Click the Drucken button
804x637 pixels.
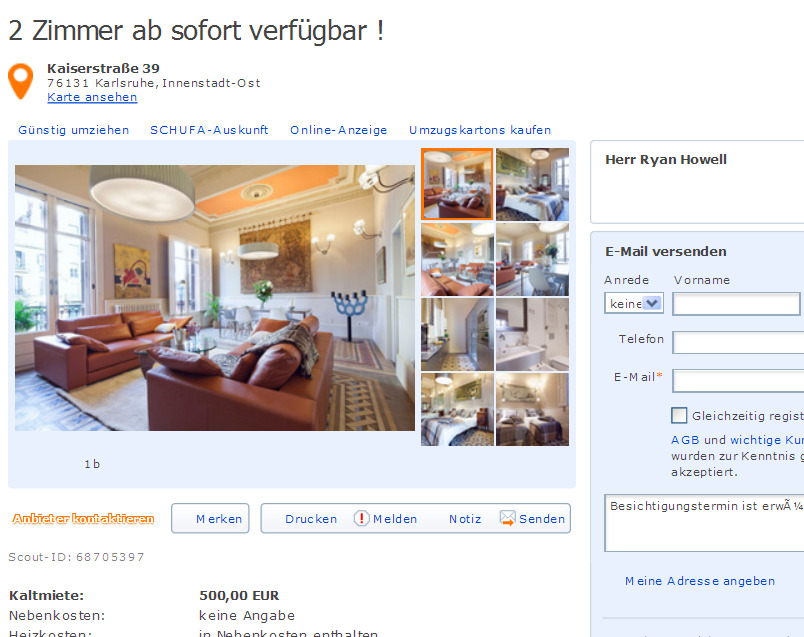[x=311, y=519]
